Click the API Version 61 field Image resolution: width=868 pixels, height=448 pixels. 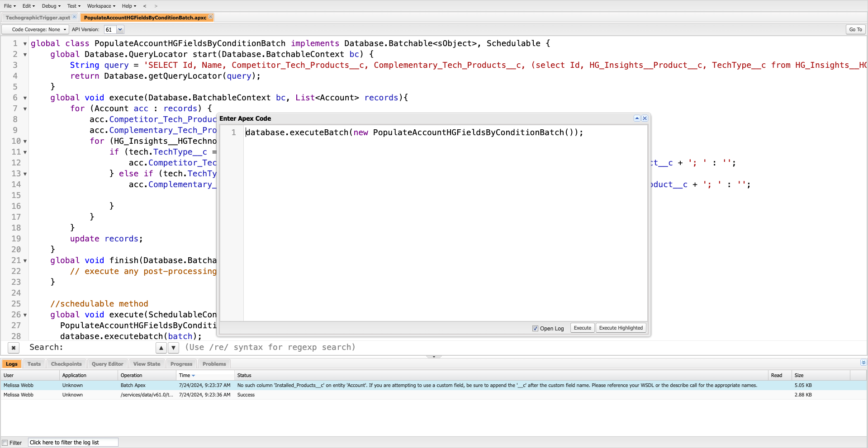tap(110, 29)
